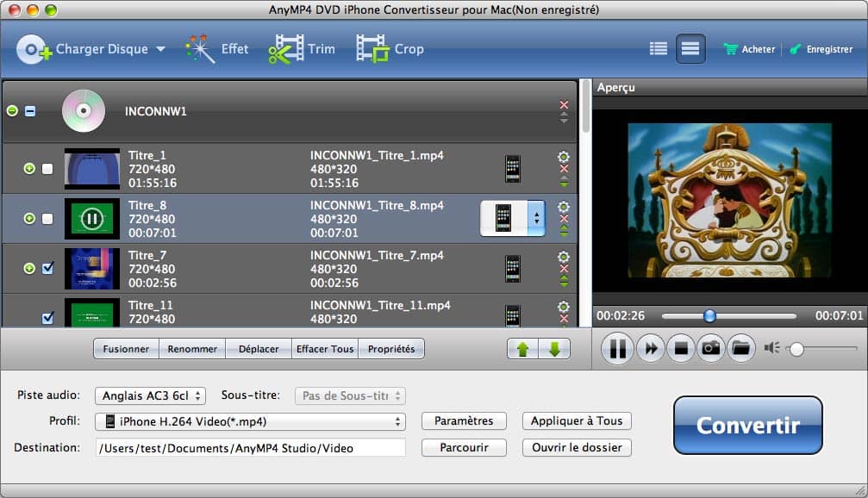The height and width of the screenshot is (498, 868).
Task: Click the Effacer Tous button
Action: [x=325, y=349]
